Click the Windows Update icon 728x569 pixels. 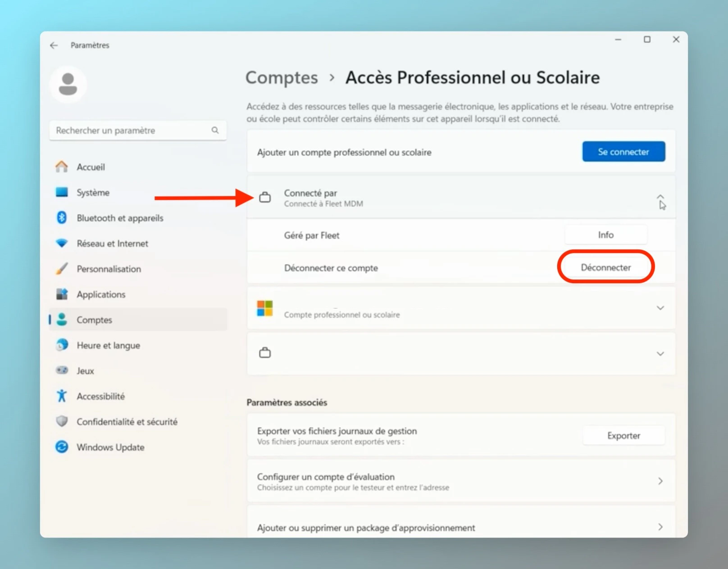(61, 447)
